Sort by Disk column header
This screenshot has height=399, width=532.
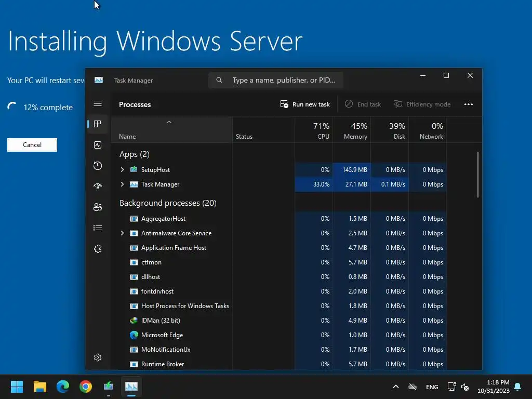390,130
